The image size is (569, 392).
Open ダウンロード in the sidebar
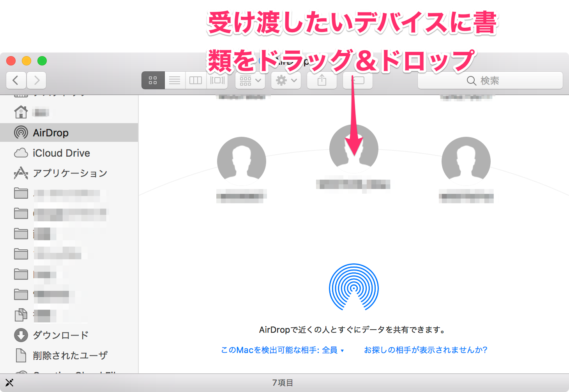(x=69, y=335)
